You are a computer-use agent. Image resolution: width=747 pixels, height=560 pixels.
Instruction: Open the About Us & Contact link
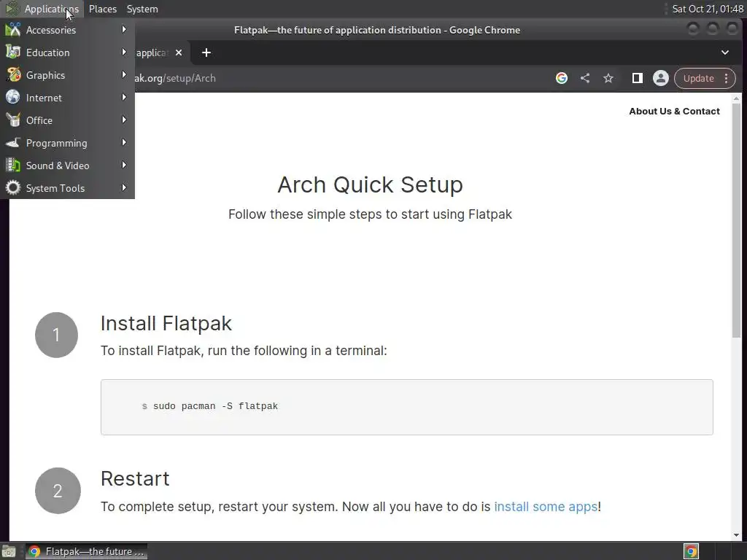(x=674, y=112)
